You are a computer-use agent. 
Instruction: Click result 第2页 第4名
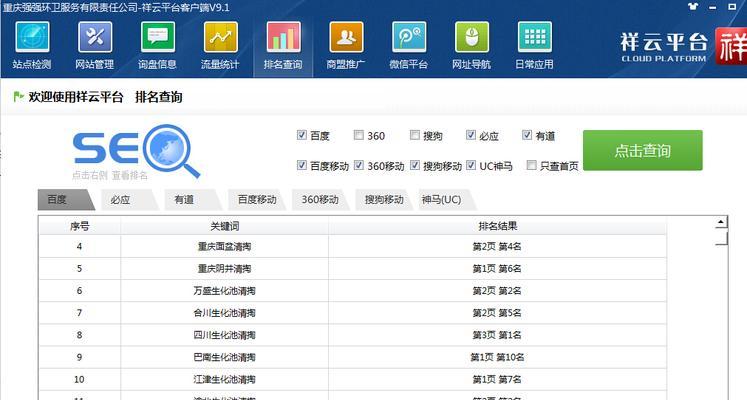[x=497, y=247]
